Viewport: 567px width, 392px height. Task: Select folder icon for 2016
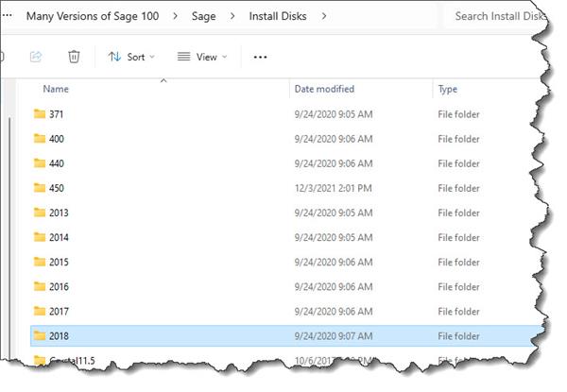(x=40, y=286)
